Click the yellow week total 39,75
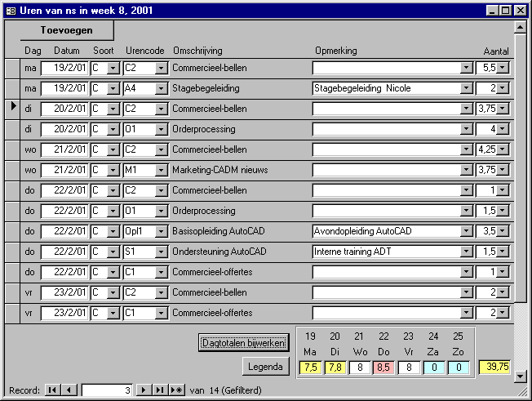532x401 pixels. tap(494, 367)
